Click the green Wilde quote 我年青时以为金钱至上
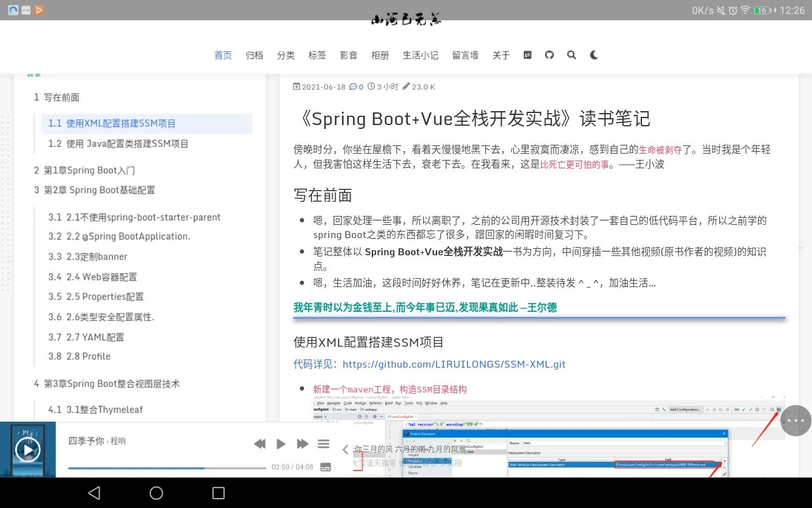Image resolution: width=812 pixels, height=508 pixels. (425, 307)
